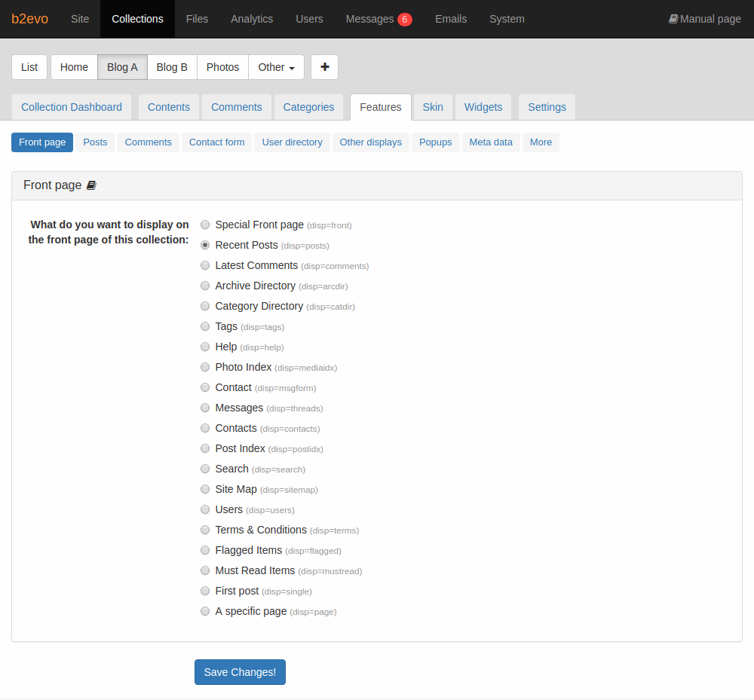This screenshot has height=700, width=754.
Task: Switch to the Blog B collection
Action: point(172,67)
